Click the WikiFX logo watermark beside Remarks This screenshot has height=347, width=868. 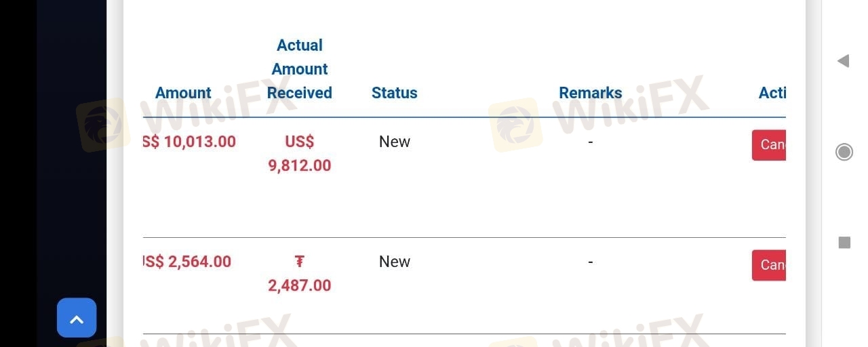click(x=515, y=125)
